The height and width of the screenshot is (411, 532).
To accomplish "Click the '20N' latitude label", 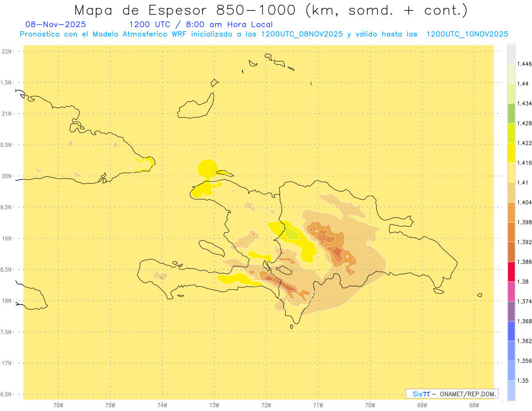I will [7, 176].
